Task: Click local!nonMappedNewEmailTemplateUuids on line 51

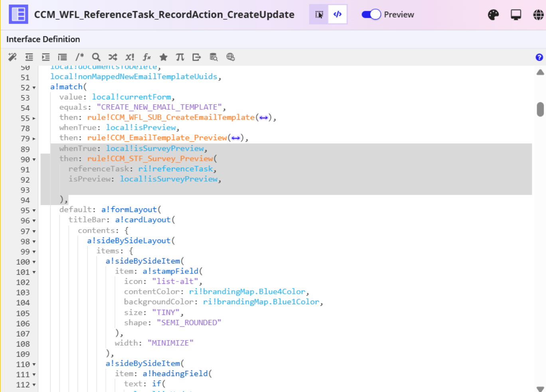Action: [x=134, y=76]
